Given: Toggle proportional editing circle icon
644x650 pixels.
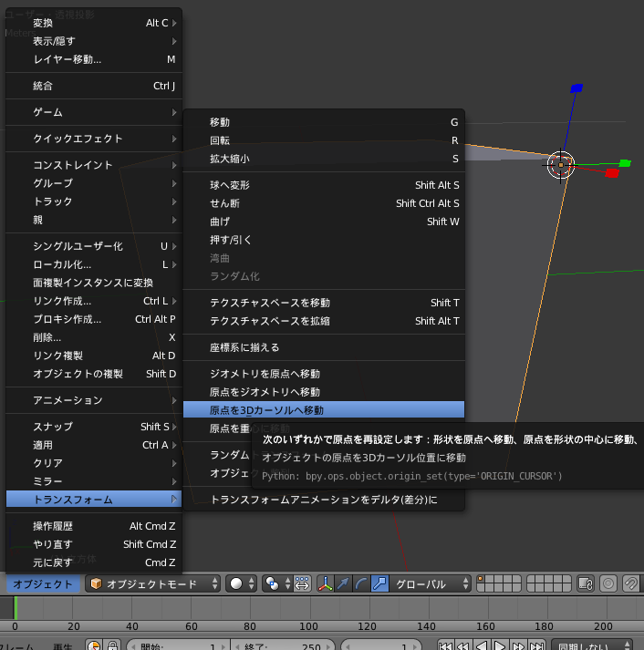Looking at the screenshot, I should coord(608,584).
